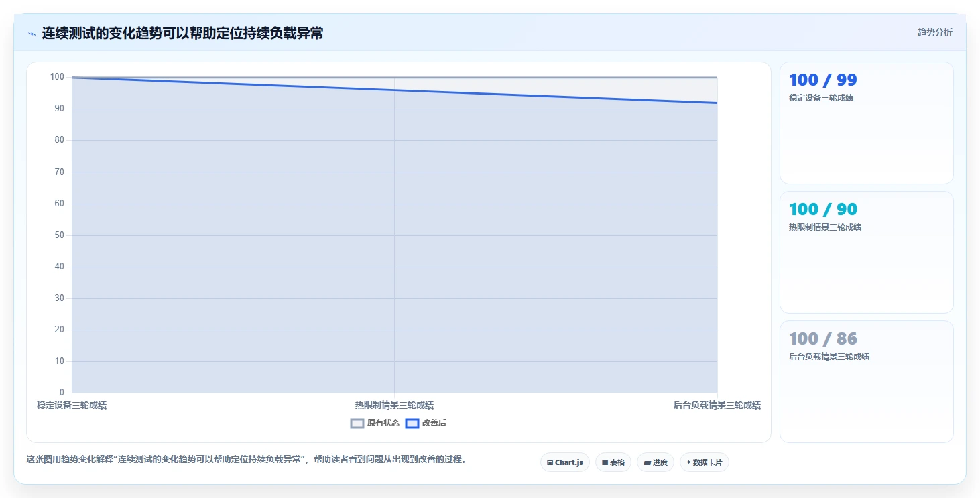Open the 100 / 86 后台负载情景 card
Viewport: 980px width, 498px height.
pos(866,381)
